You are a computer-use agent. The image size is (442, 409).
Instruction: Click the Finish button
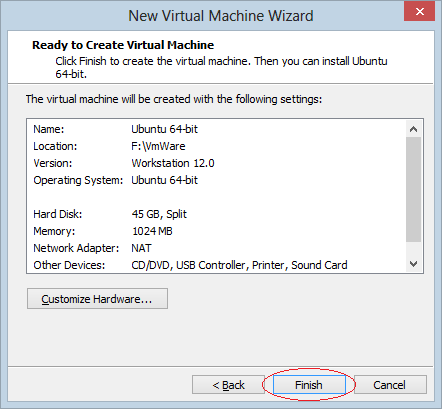coord(309,385)
